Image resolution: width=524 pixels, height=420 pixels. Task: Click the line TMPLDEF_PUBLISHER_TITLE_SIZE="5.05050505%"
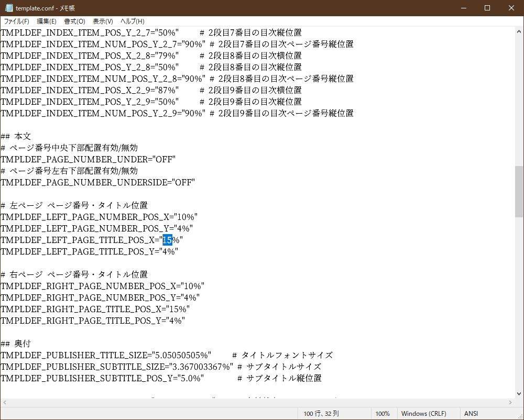click(x=106, y=355)
